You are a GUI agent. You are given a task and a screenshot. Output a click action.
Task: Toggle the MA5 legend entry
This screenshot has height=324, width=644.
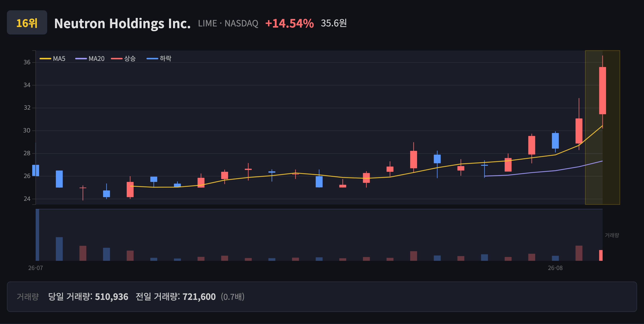[x=53, y=59]
